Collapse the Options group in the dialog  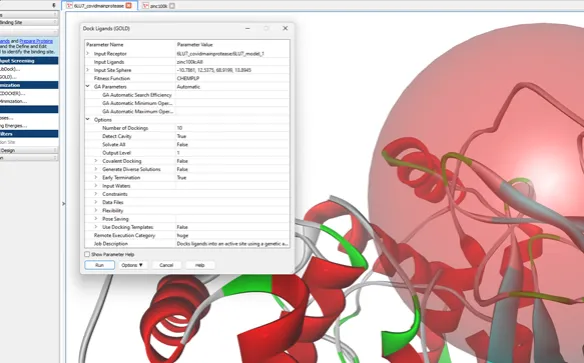point(88,120)
